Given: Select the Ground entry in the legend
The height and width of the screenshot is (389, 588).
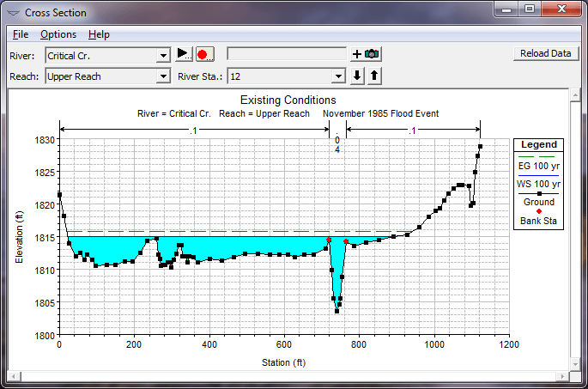Looking at the screenshot, I should tap(539, 203).
